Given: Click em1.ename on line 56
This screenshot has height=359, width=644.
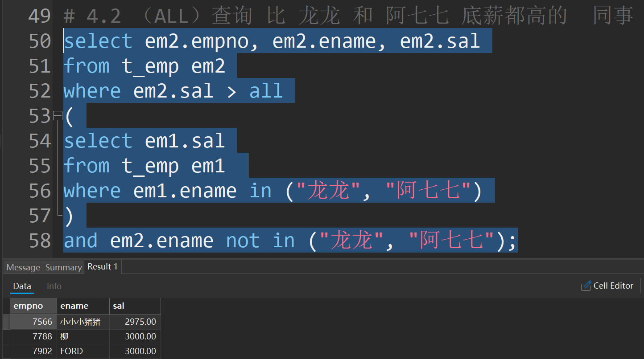Looking at the screenshot, I should [x=185, y=191].
